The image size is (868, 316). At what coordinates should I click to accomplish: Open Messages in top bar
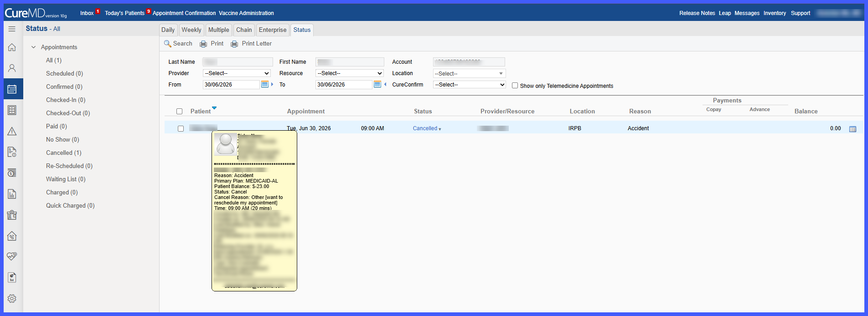tap(747, 13)
